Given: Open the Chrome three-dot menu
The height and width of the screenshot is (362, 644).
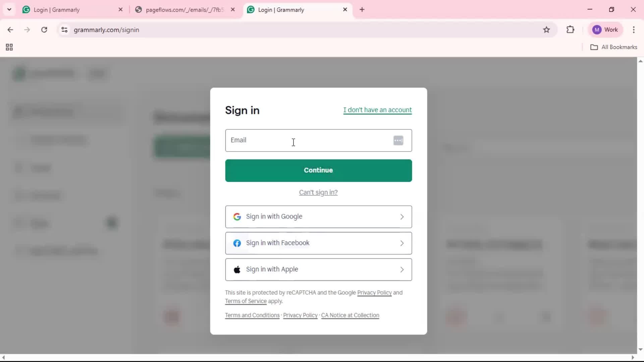Looking at the screenshot, I should tap(634, 30).
